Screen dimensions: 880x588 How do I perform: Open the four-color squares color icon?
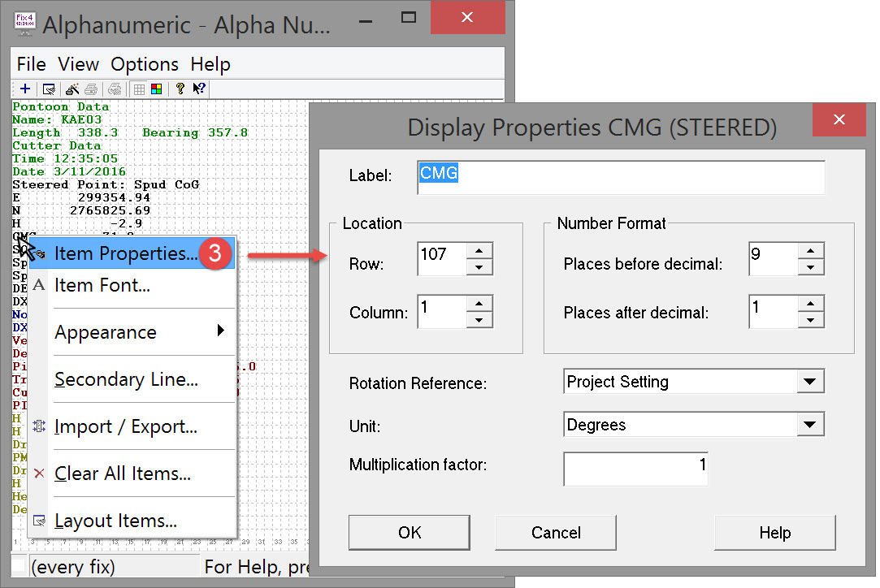point(156,89)
